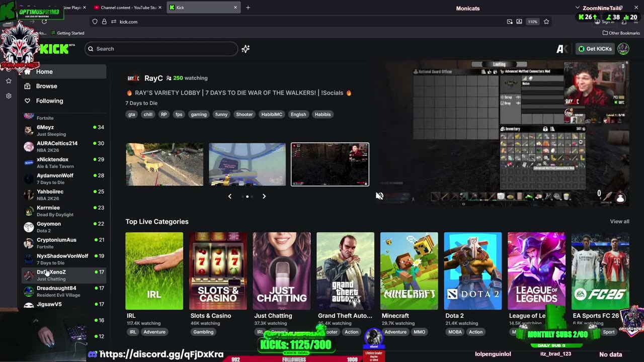Open the Getting Started bookmark
The height and width of the screenshot is (362, 644).
67,33
